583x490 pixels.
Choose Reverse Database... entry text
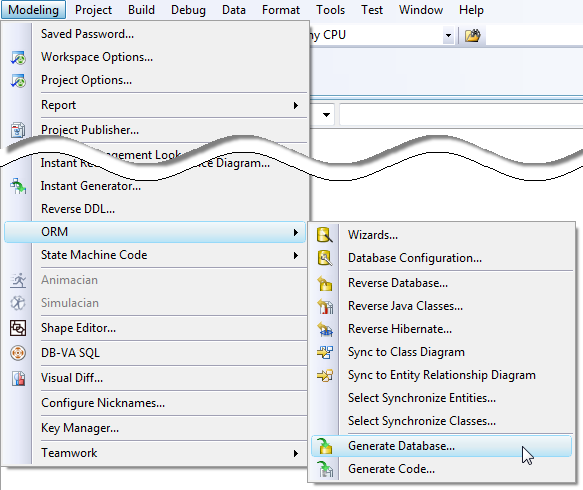coord(398,283)
